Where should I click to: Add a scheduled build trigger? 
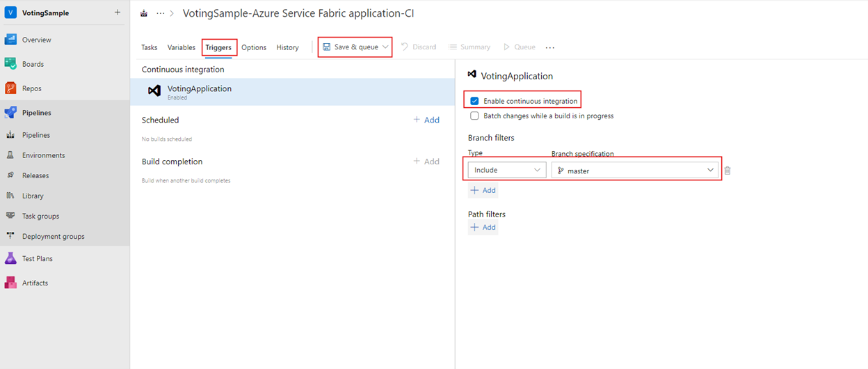pos(426,120)
